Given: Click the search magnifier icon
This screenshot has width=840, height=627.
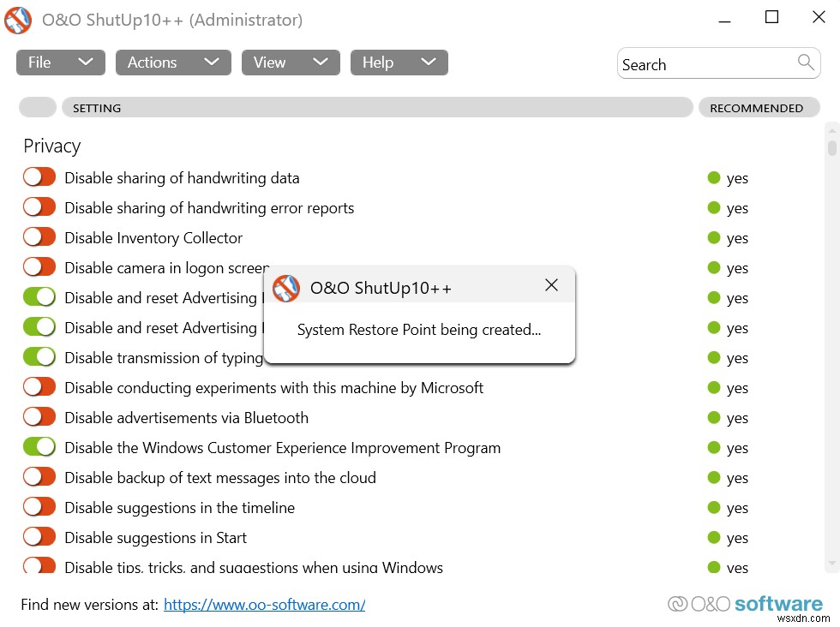Looking at the screenshot, I should 805,63.
